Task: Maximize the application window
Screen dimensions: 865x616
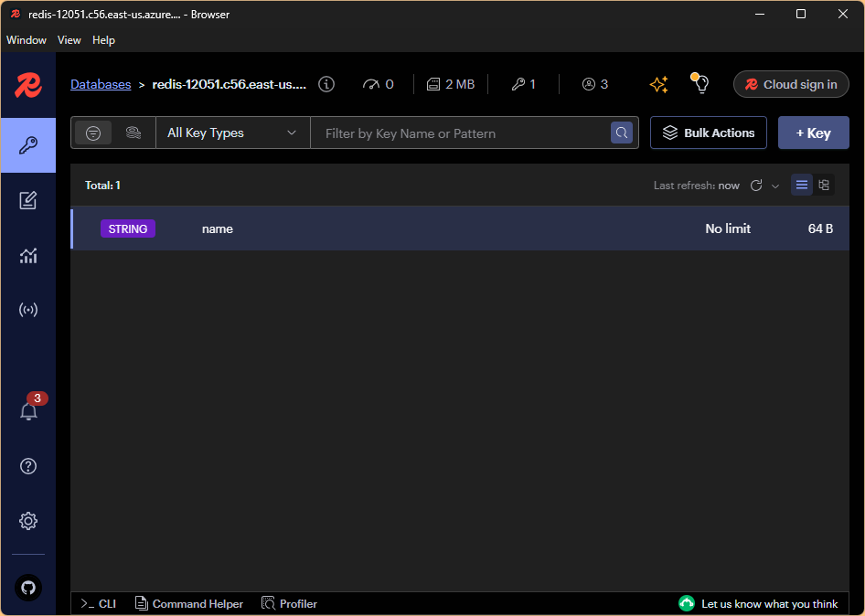Action: (801, 15)
